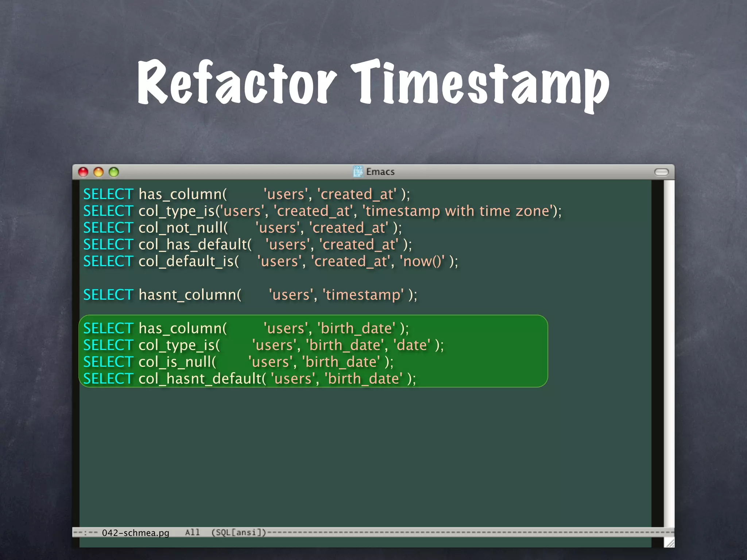The height and width of the screenshot is (560, 747).
Task: Click the col_has_default 'created_at' line
Action: (x=248, y=245)
